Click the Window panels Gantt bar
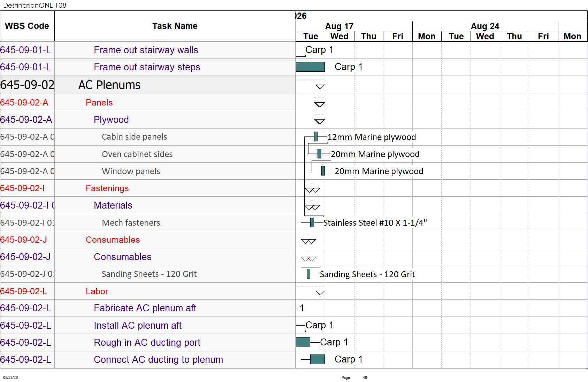Viewport: 588px width, 382px height. [x=323, y=171]
